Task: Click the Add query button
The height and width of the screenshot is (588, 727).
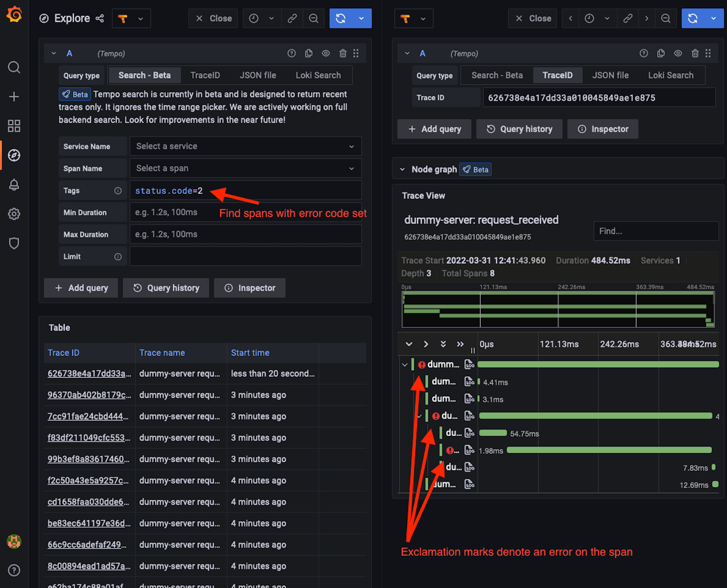Action: (x=81, y=287)
